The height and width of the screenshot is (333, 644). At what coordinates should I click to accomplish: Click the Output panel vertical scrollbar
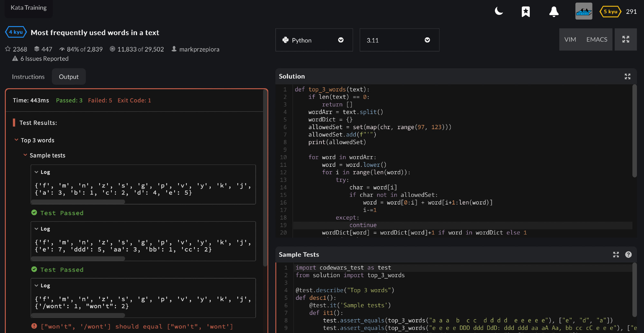[x=265, y=178]
